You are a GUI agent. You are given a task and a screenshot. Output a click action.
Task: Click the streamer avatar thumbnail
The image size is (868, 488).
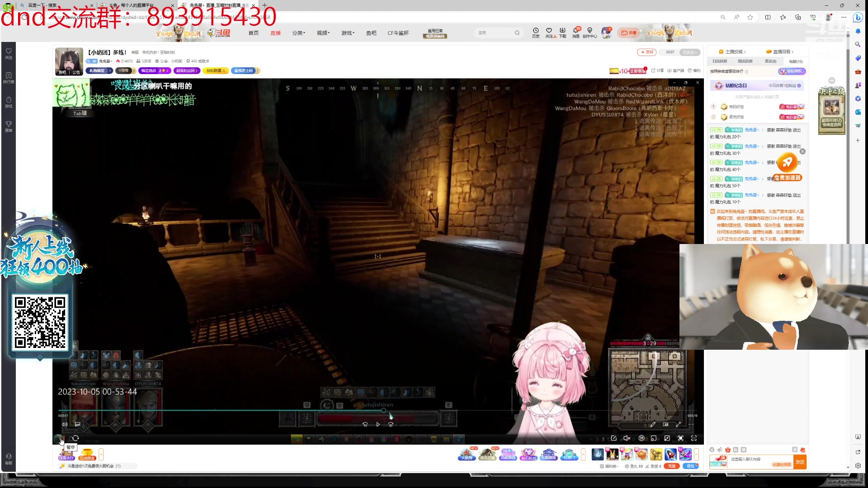click(69, 61)
